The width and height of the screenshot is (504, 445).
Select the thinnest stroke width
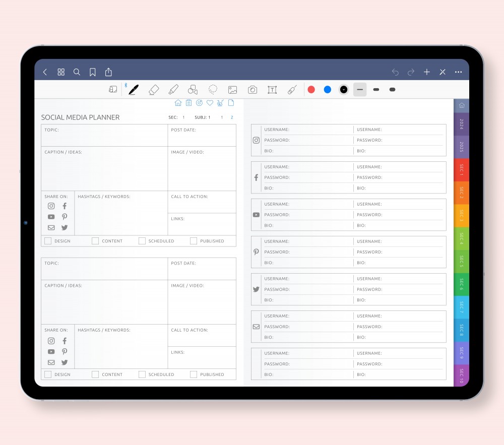[x=360, y=90]
